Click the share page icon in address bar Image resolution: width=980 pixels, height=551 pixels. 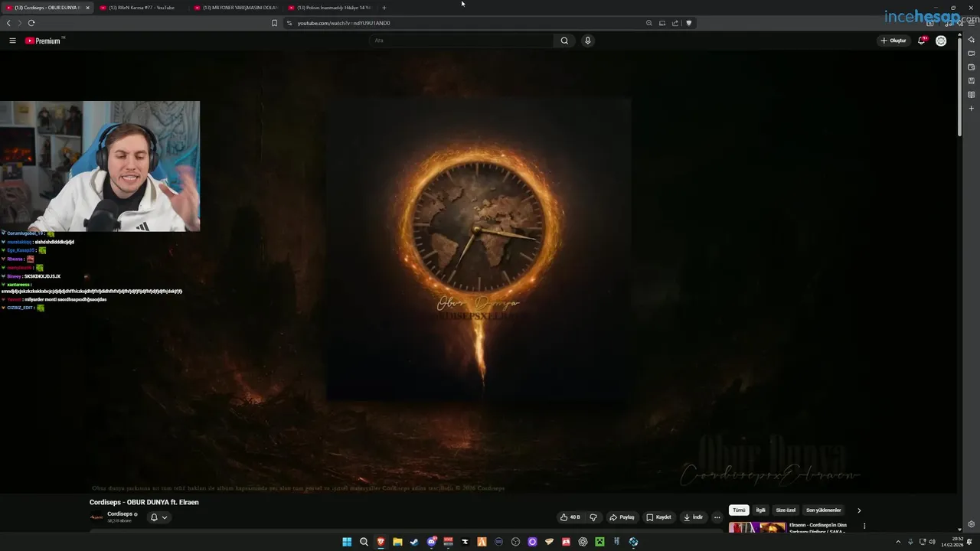click(x=675, y=23)
